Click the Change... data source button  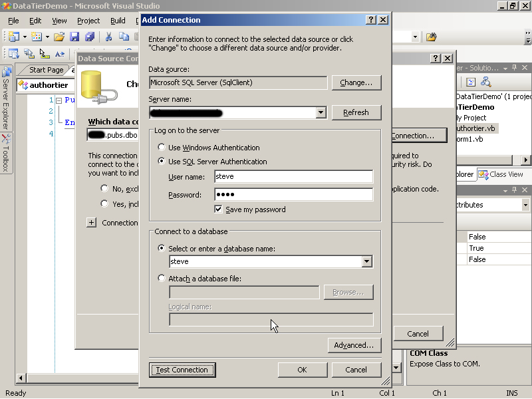[356, 82]
